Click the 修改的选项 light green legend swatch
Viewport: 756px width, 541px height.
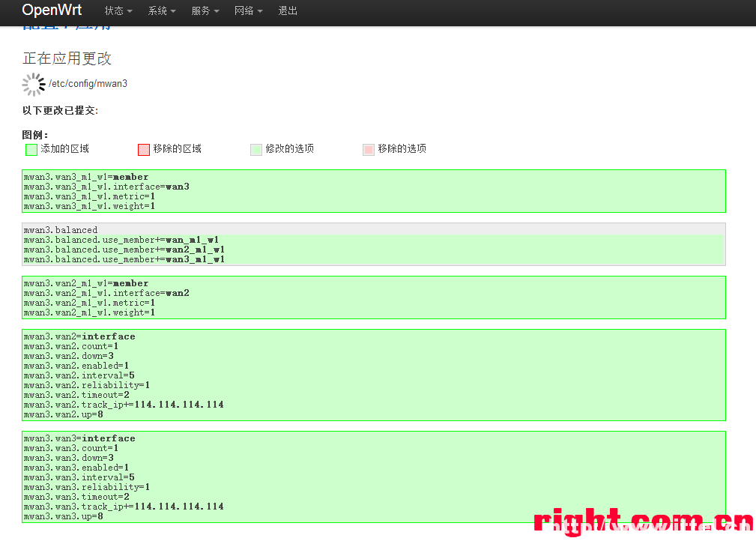pyautogui.click(x=256, y=149)
